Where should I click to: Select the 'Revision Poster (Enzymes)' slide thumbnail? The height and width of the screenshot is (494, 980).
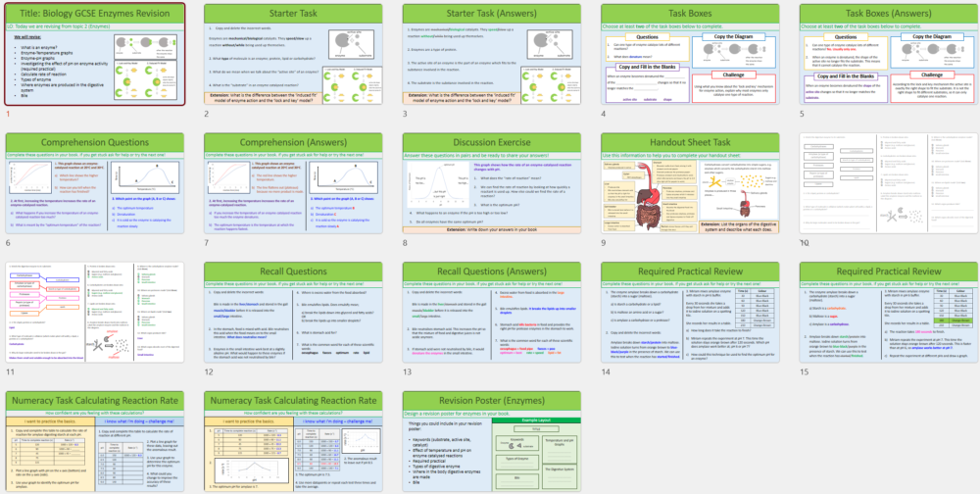[x=492, y=441]
